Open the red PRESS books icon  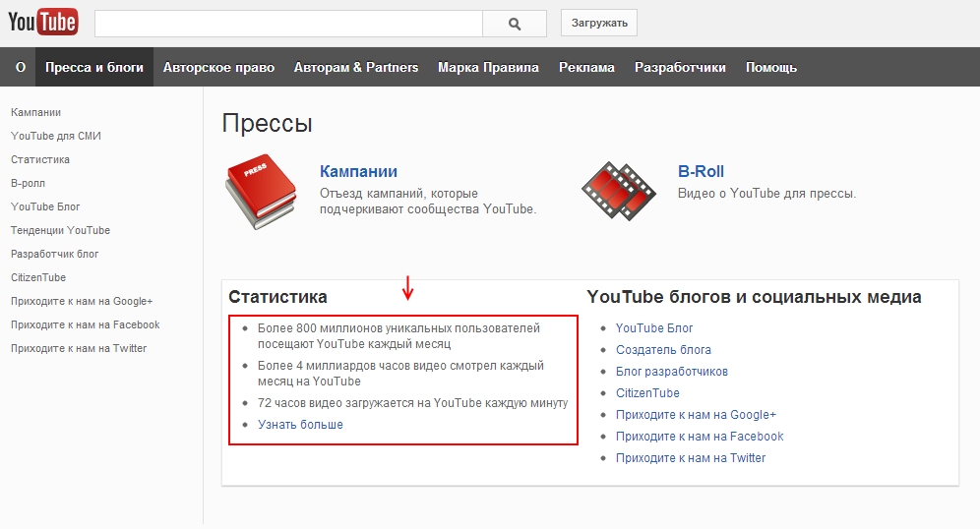(262, 191)
